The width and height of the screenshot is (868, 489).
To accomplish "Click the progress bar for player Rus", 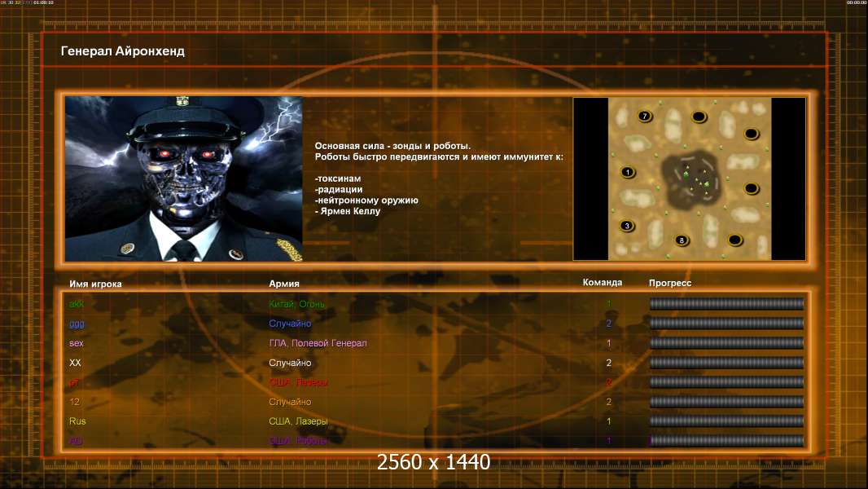I will click(x=726, y=421).
